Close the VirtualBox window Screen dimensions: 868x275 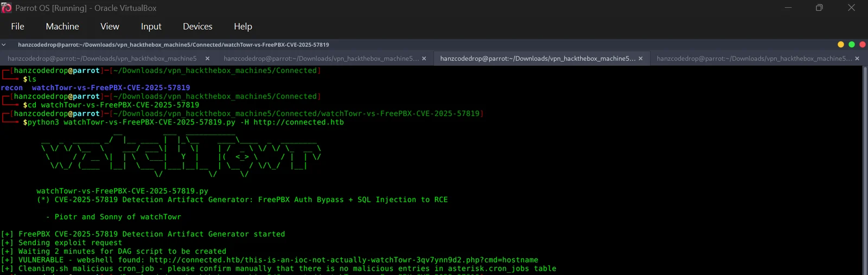[851, 8]
